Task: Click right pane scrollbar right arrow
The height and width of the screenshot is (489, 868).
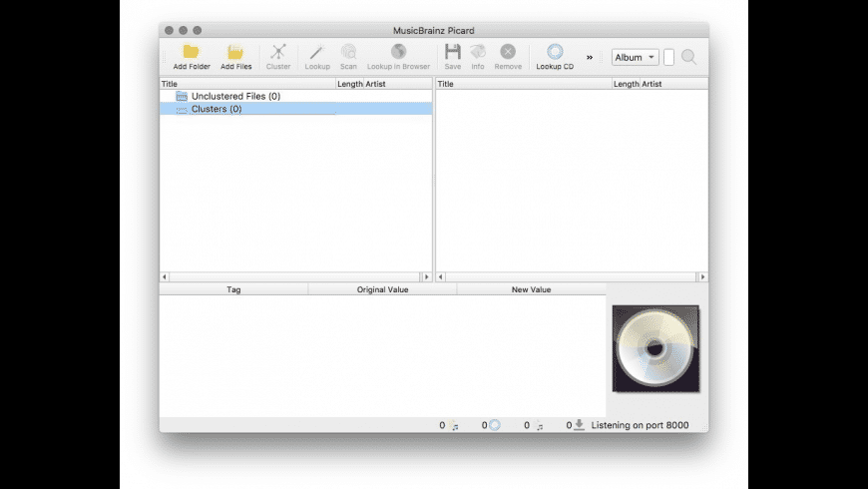Action: [x=703, y=276]
